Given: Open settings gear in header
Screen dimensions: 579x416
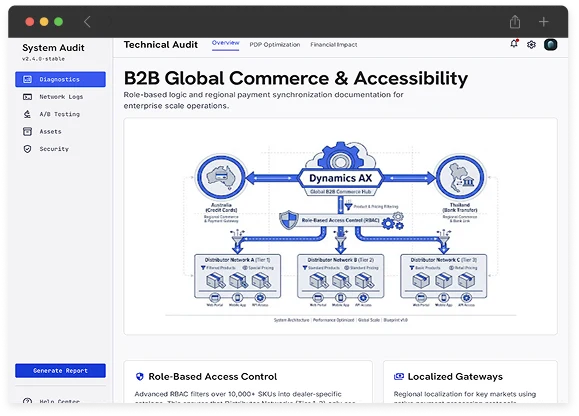Looking at the screenshot, I should coord(531,45).
